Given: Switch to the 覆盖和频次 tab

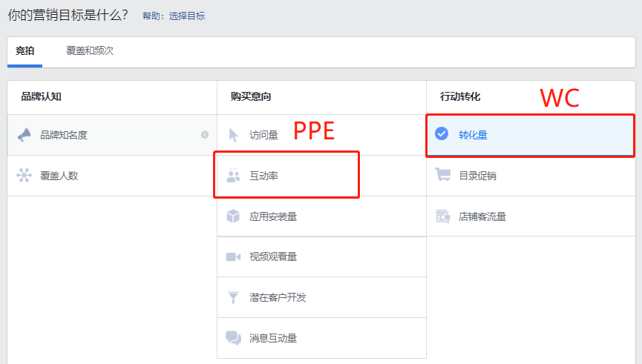Looking at the screenshot, I should [90, 50].
